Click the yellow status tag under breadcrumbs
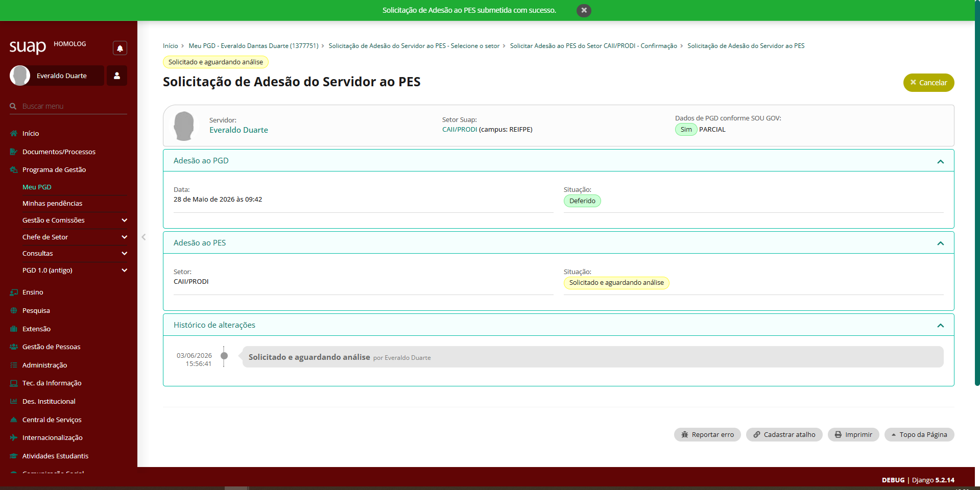Image resolution: width=980 pixels, height=490 pixels. (216, 62)
